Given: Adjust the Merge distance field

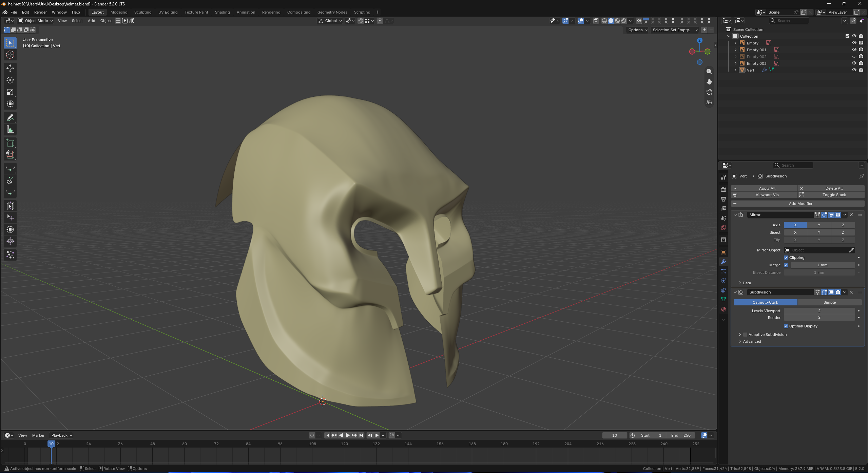Looking at the screenshot, I should [822, 265].
